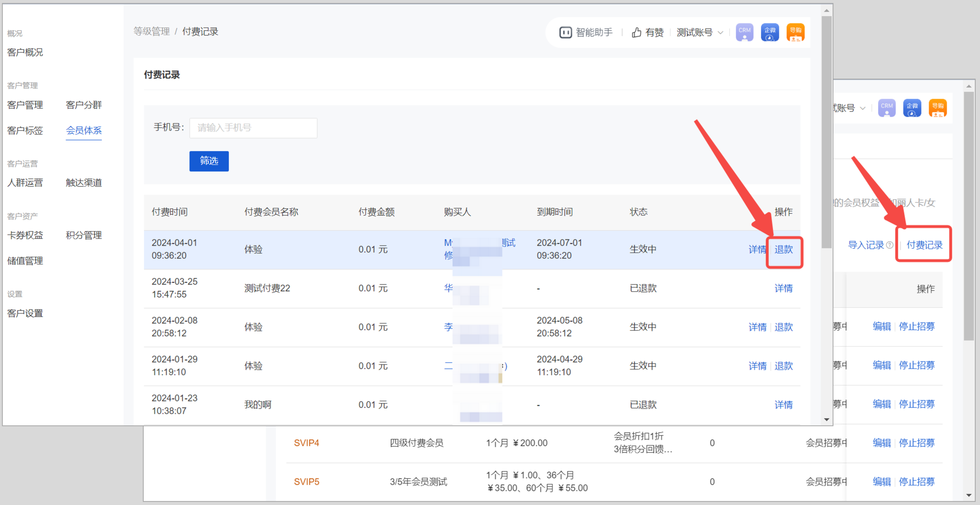Click the SVIP5 level name
980x505 pixels.
click(307, 482)
